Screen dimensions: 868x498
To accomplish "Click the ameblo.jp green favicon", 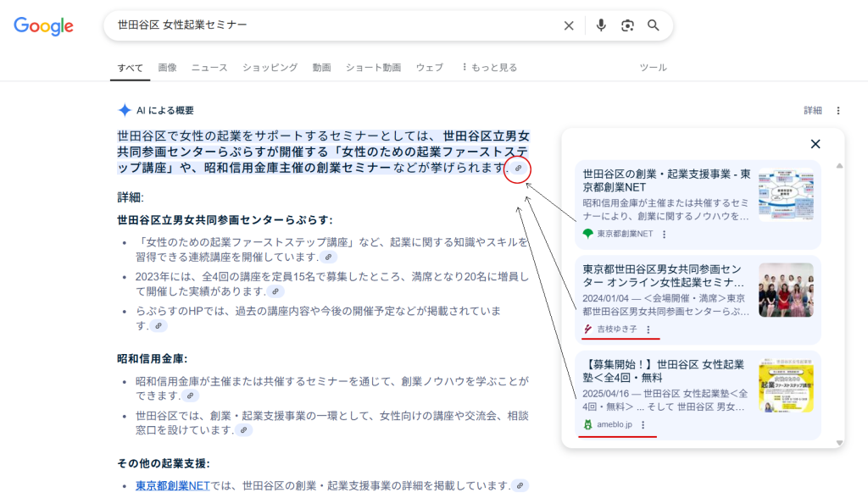I will (x=588, y=424).
